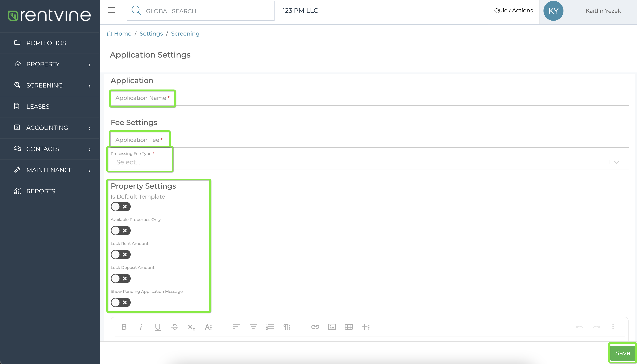Open Portfolios in the sidebar
Screen dimensions: 637x364
pos(50,43)
